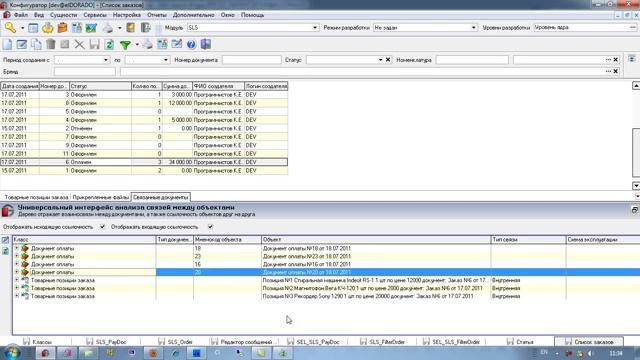The height and width of the screenshot is (360, 640).
Task: Create a new record with the blank page icon
Action: coord(7,44)
